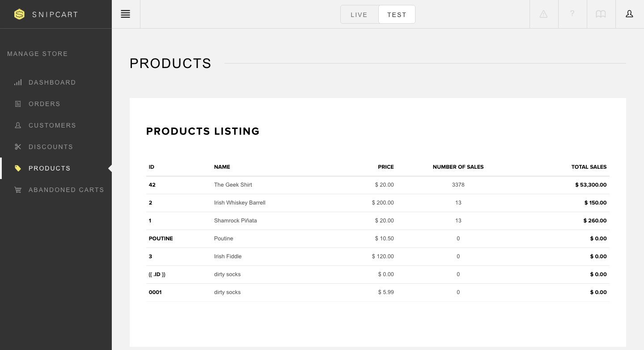Switch to LIVE mode
Screen dimensions: 644x350
tap(359, 15)
